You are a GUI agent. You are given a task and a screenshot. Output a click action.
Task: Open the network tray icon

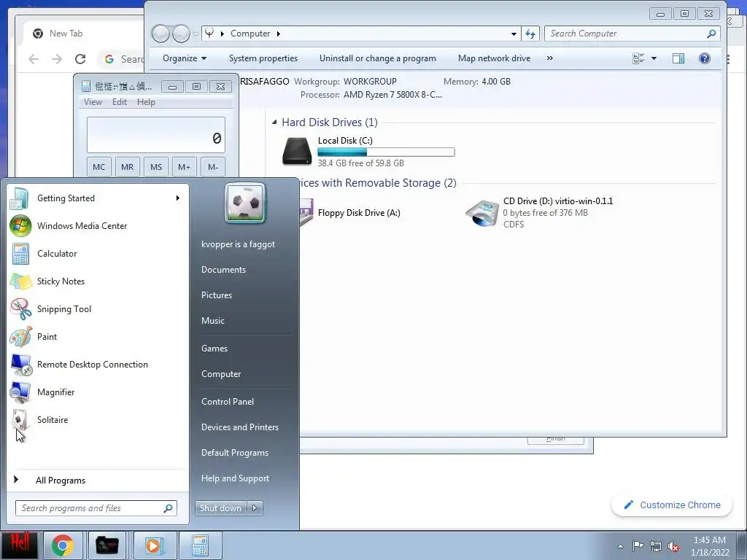656,546
